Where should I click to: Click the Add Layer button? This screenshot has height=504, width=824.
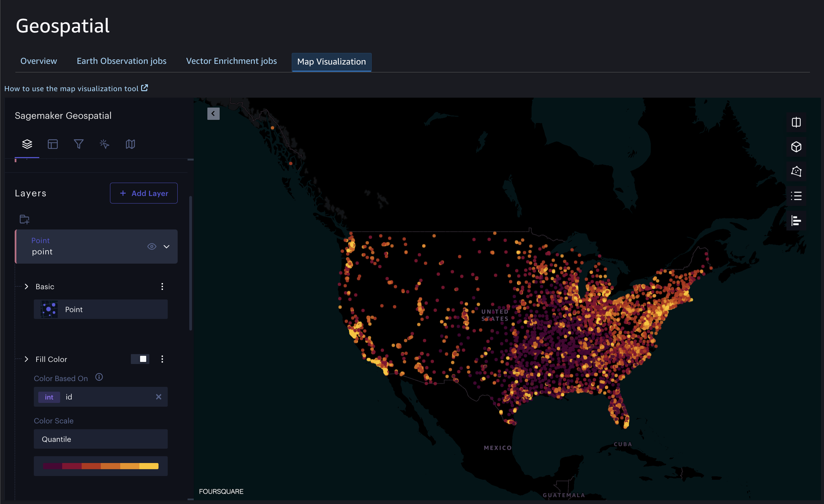pyautogui.click(x=143, y=193)
